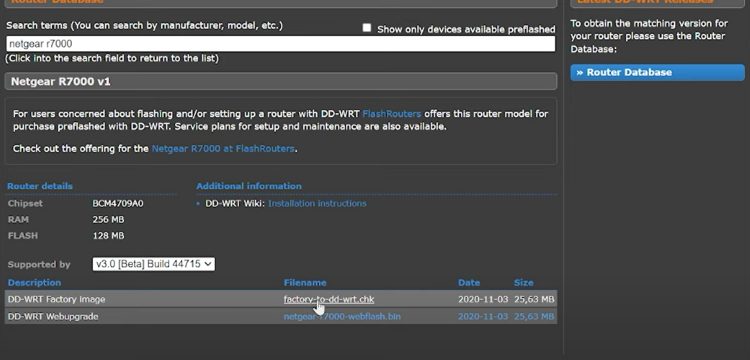Click the Size column header
750x360 pixels.
click(x=524, y=283)
